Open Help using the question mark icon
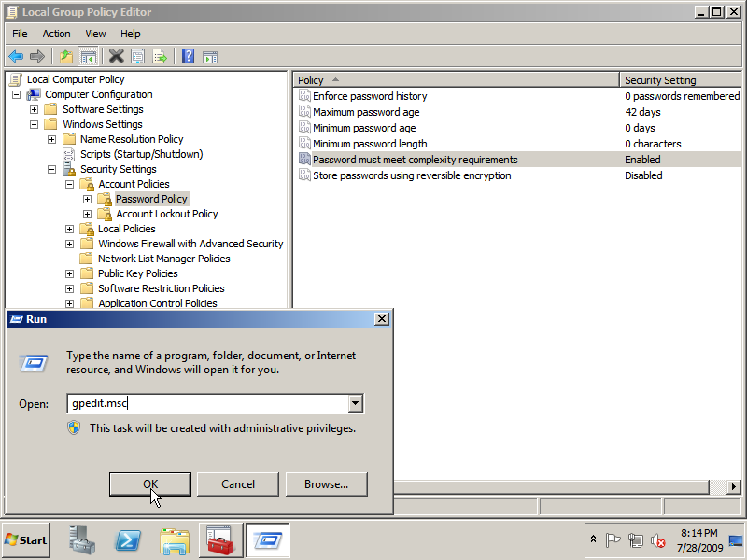This screenshot has height=560, width=747. click(x=189, y=57)
